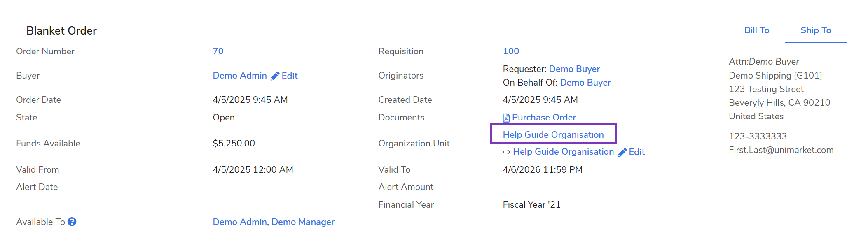Open the Purchase Order document link
The image size is (868, 234).
pyautogui.click(x=544, y=118)
